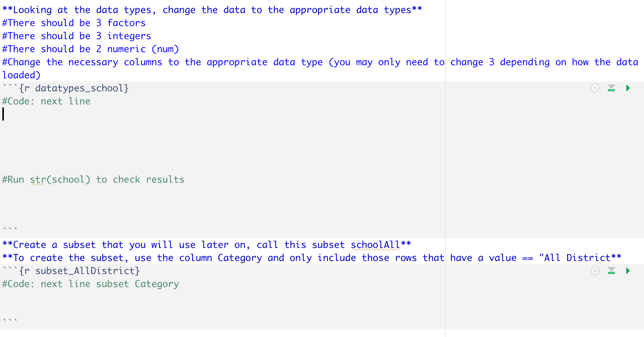Click the '#There should be 2 numeric (num)' line
Image resolution: width=644 pixels, height=337 pixels.
[x=89, y=49]
